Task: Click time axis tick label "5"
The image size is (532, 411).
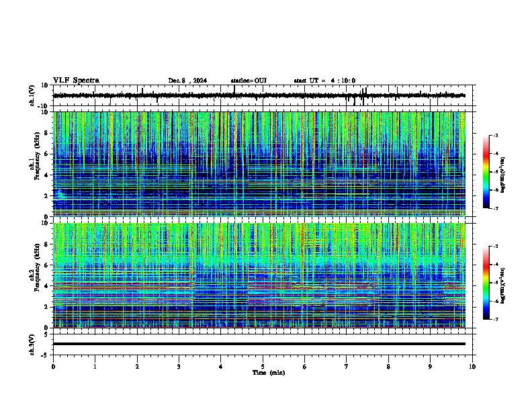Action: pos(263,367)
